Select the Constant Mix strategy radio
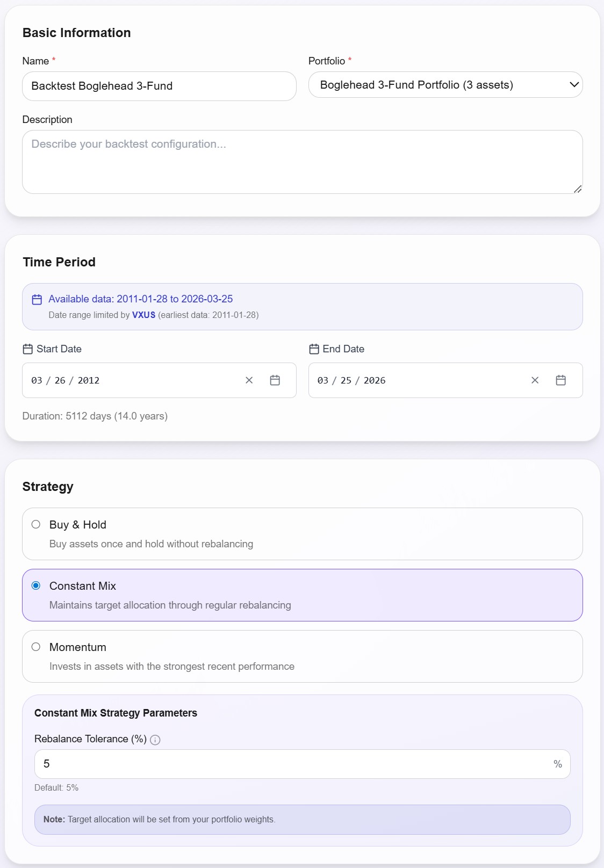This screenshot has width=604, height=868. (36, 585)
